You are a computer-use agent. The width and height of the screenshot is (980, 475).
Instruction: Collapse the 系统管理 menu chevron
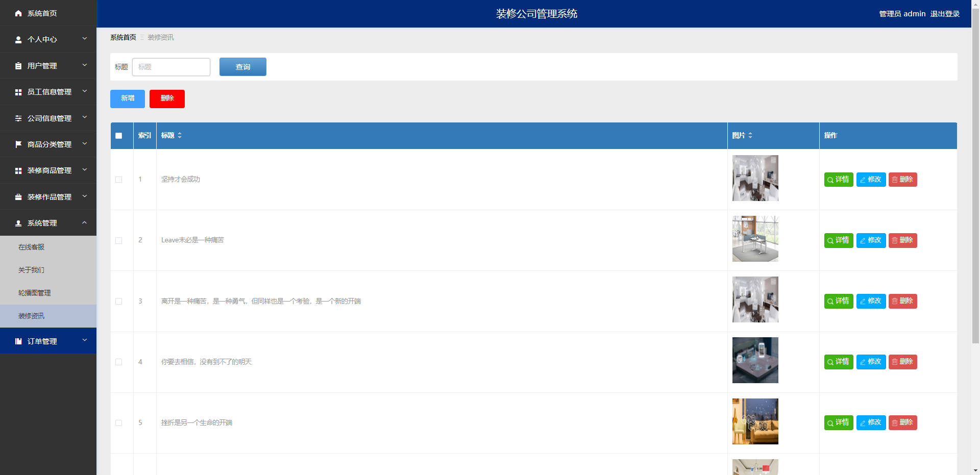[85, 222]
